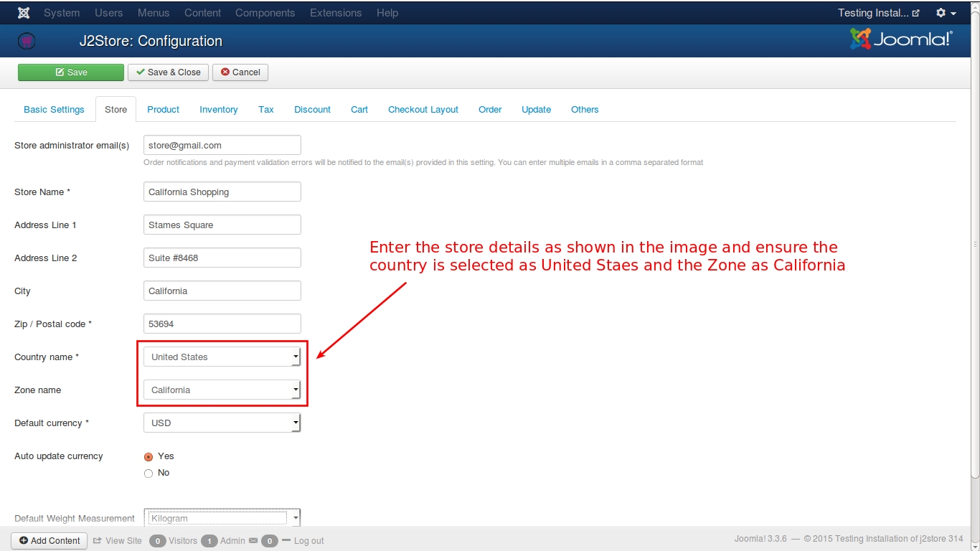Select Yes for Auto update currency
This screenshot has width=980, height=551.
(149, 457)
